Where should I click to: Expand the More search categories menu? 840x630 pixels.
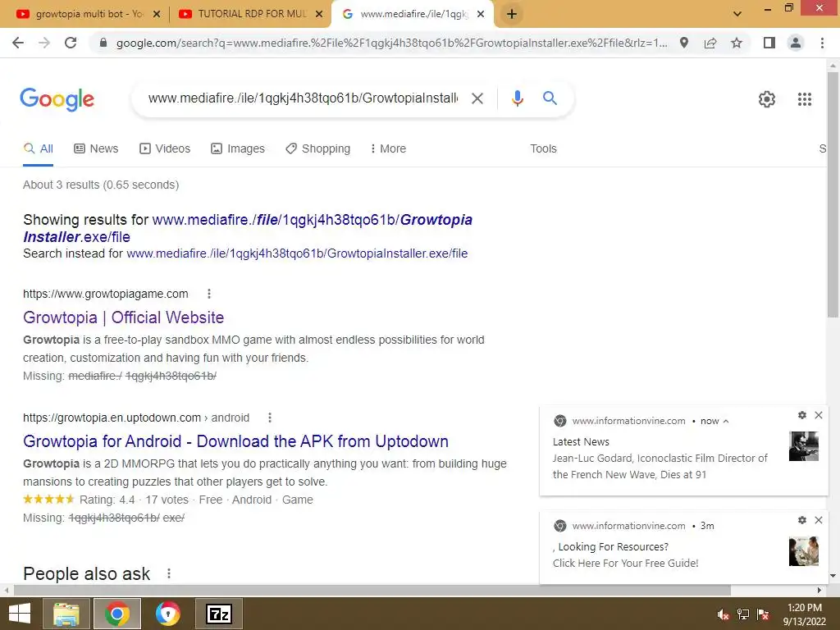(388, 149)
